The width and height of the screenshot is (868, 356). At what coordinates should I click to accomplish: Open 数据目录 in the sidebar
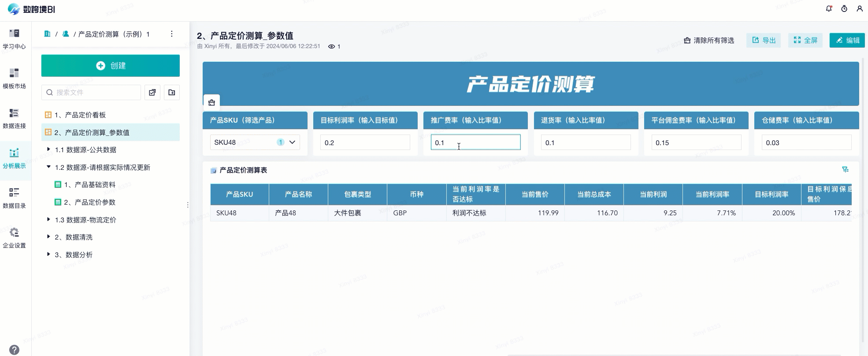(x=14, y=198)
